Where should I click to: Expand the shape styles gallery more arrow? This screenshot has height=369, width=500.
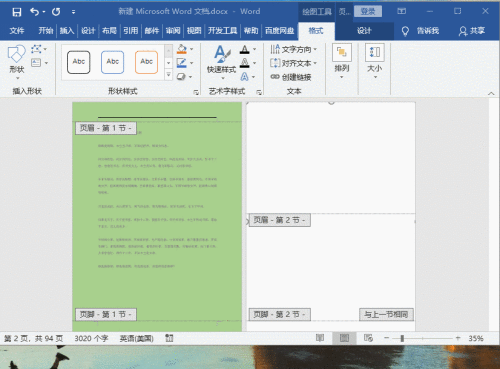coord(169,75)
